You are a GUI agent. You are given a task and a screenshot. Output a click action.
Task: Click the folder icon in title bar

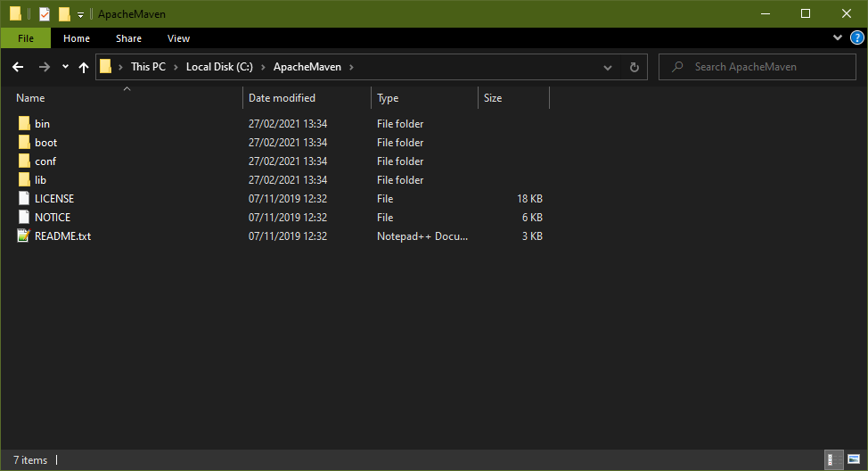(15, 14)
